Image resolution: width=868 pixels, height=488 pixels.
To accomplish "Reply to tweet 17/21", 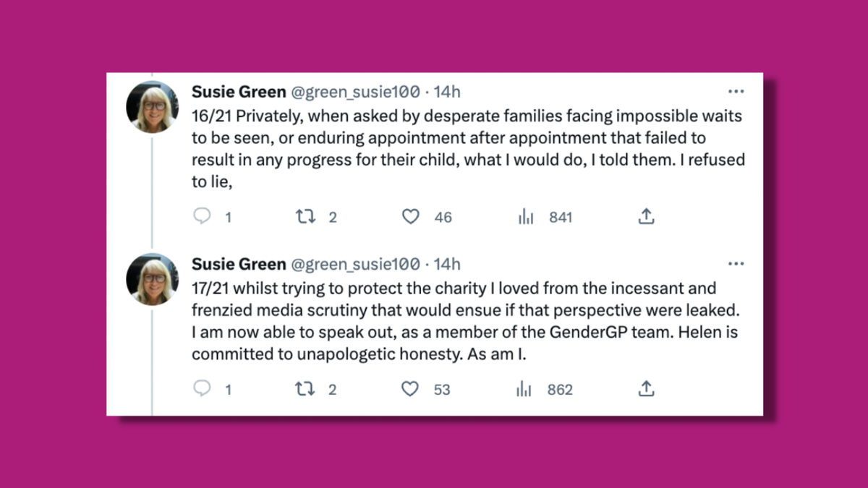I will (x=203, y=389).
